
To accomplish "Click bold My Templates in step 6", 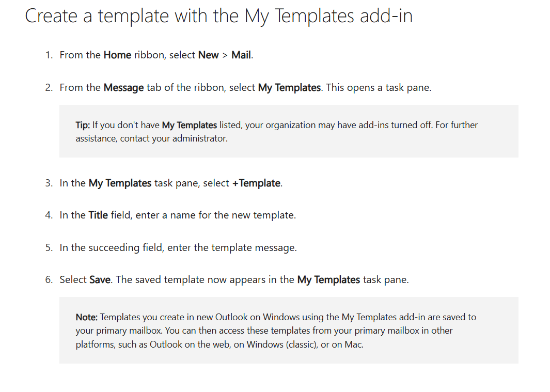I will click(x=328, y=280).
